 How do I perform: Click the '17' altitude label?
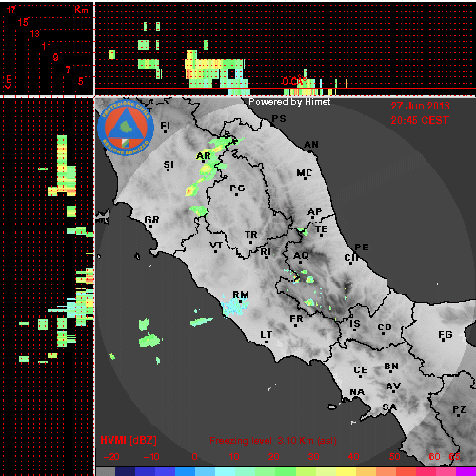11,10
